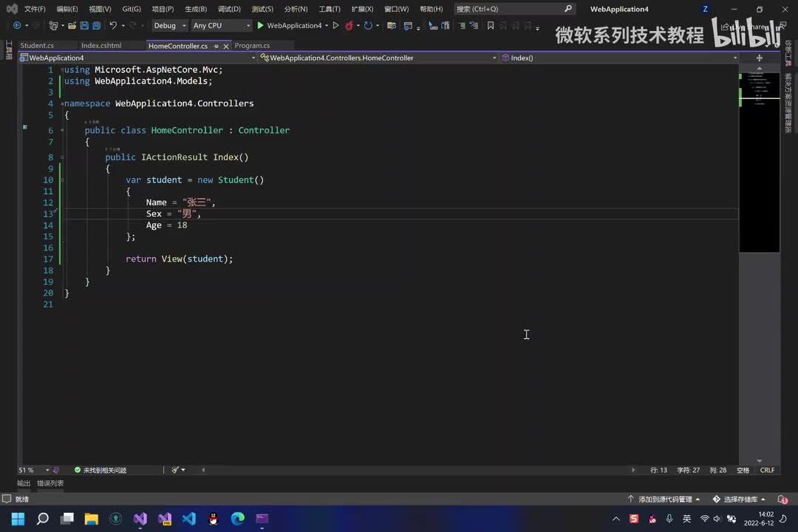Open the 错误列表 error list tab
The height and width of the screenshot is (532, 798).
50,483
